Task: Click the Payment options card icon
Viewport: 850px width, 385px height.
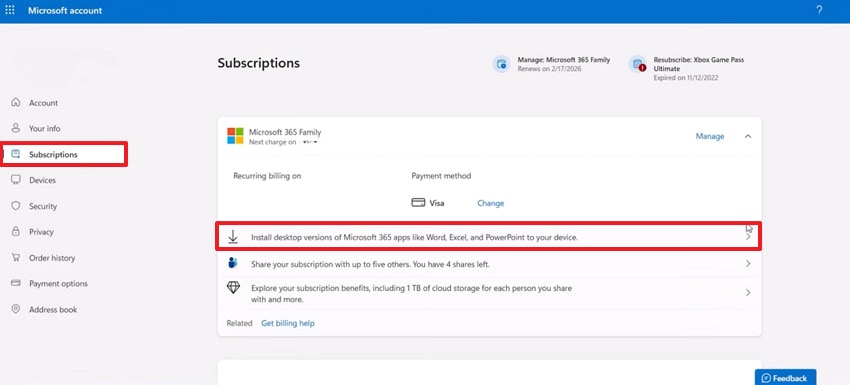Action: 16,283
